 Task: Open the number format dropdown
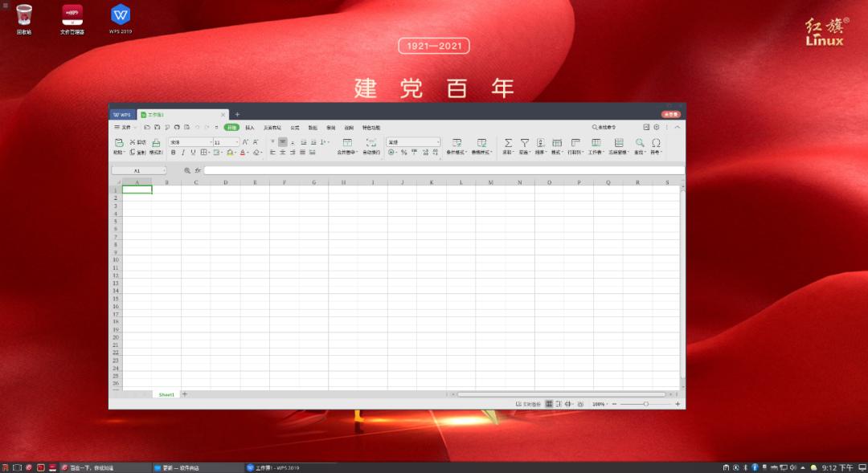coord(438,142)
